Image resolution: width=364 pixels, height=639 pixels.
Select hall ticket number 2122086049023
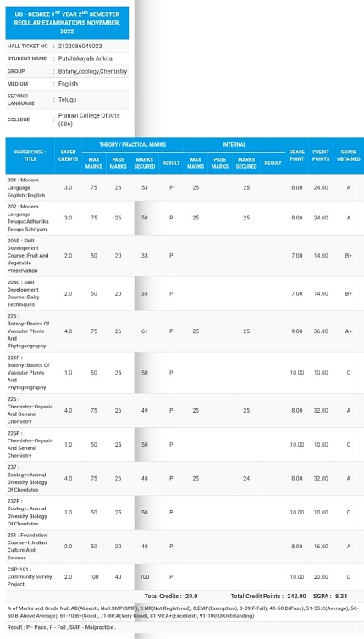click(80, 46)
